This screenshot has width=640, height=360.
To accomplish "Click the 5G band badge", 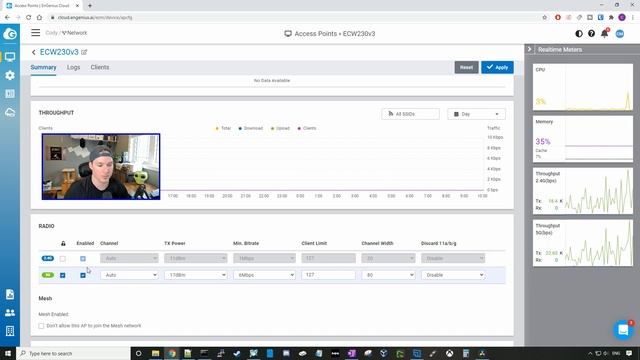I will (48, 275).
